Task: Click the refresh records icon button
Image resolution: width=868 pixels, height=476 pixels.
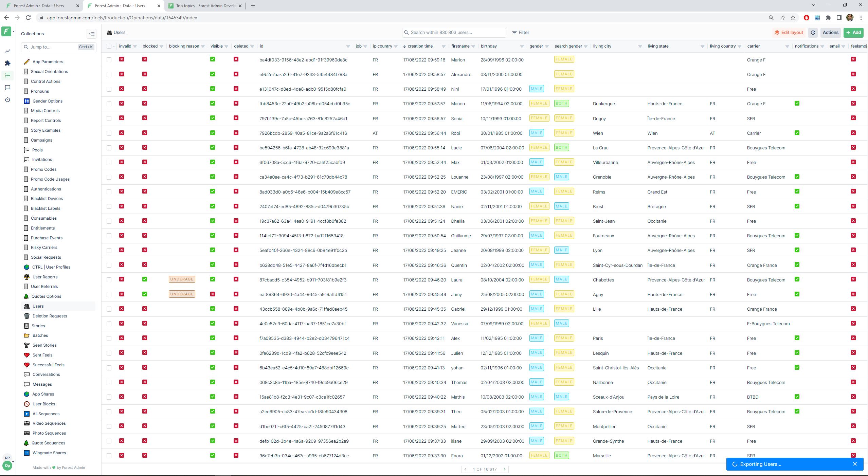Action: pyautogui.click(x=813, y=33)
